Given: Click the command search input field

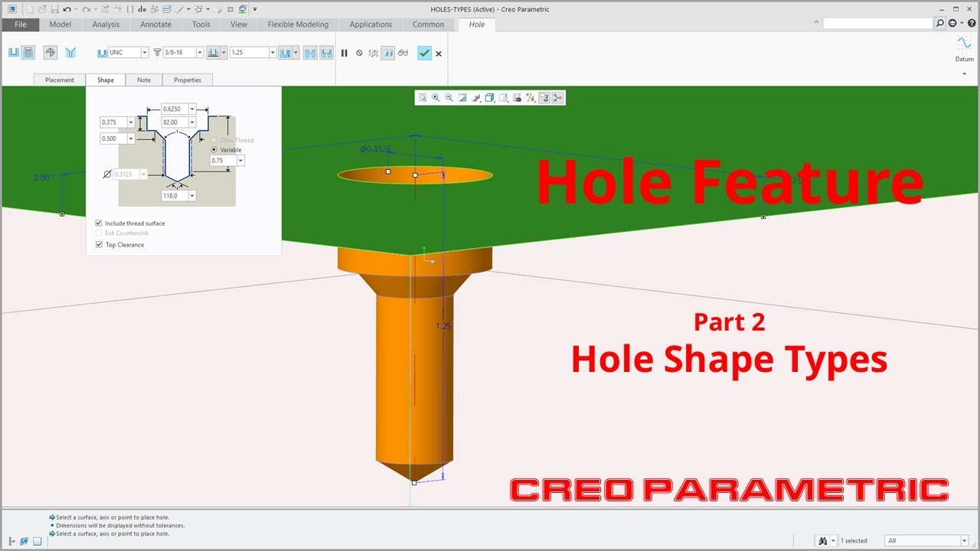Looking at the screenshot, I should coord(878,24).
